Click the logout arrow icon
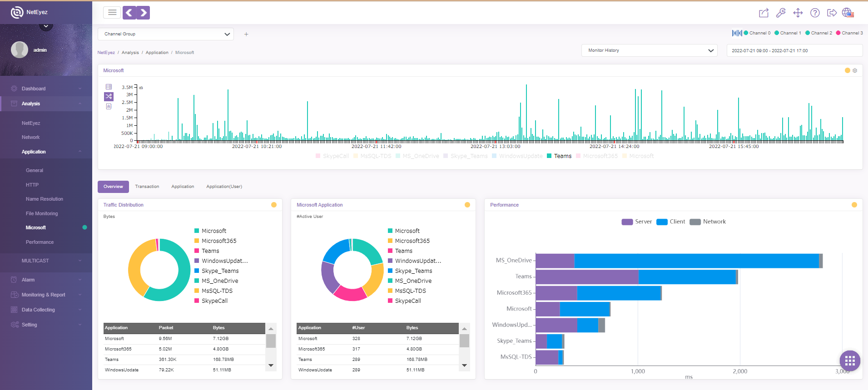Viewport: 868px width, 390px height. pos(832,13)
